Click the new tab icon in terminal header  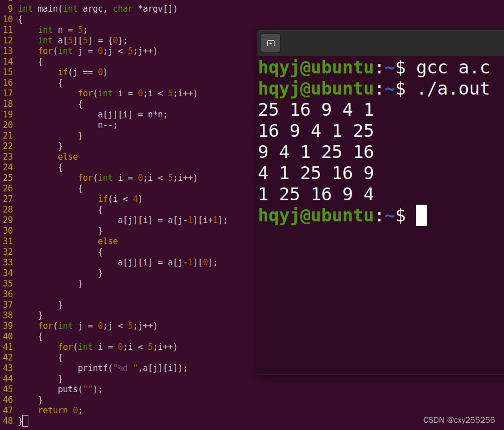[x=270, y=43]
